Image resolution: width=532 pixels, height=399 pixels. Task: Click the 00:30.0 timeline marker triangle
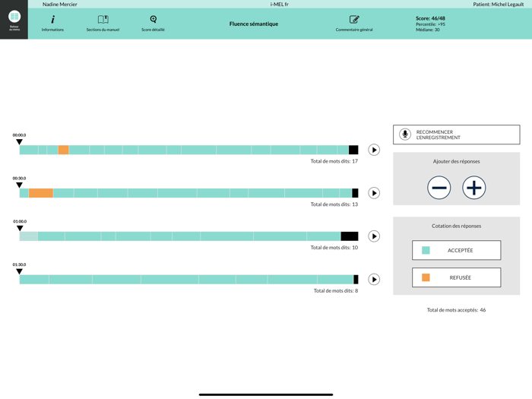19,185
